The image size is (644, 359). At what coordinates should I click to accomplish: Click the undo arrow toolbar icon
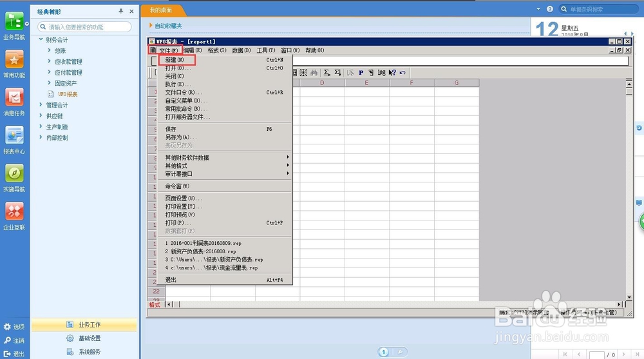(x=402, y=72)
